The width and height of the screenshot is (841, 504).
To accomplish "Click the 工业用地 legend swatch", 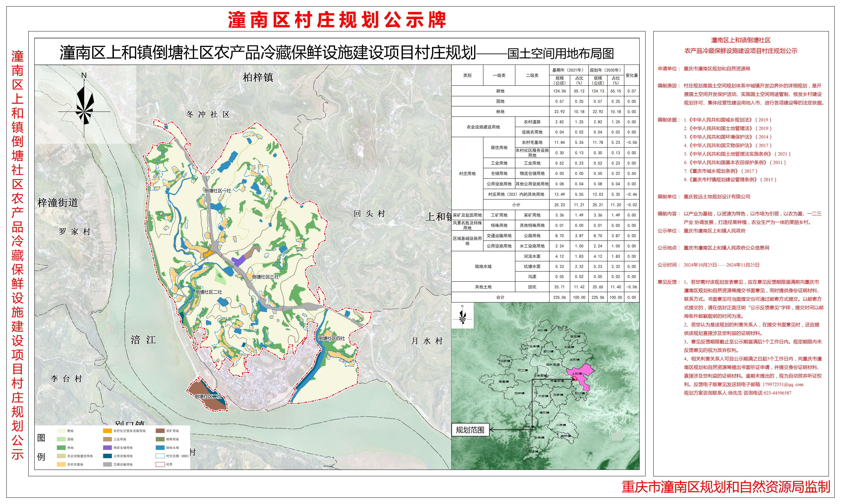I will pyautogui.click(x=107, y=439).
